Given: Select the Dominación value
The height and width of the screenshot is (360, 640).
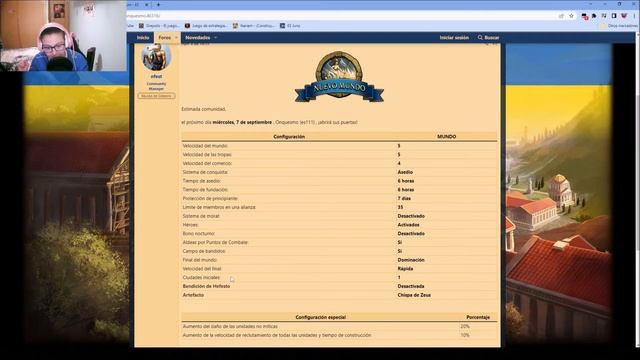Looking at the screenshot, I should [411, 260].
